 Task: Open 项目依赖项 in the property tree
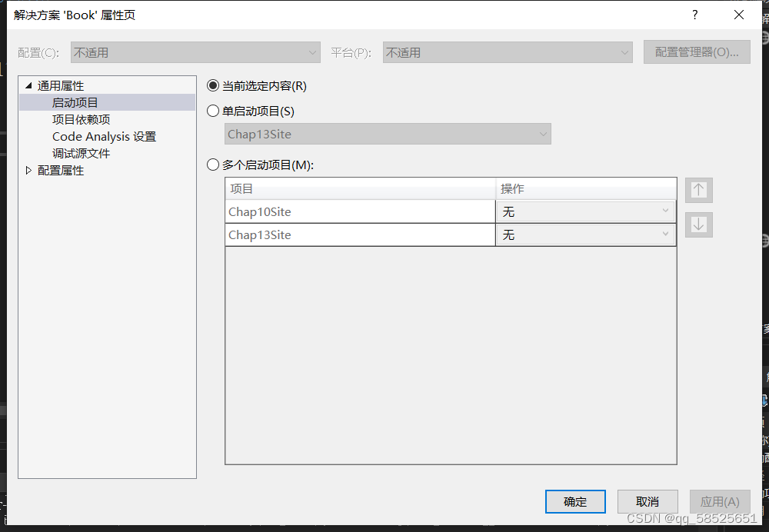(81, 120)
